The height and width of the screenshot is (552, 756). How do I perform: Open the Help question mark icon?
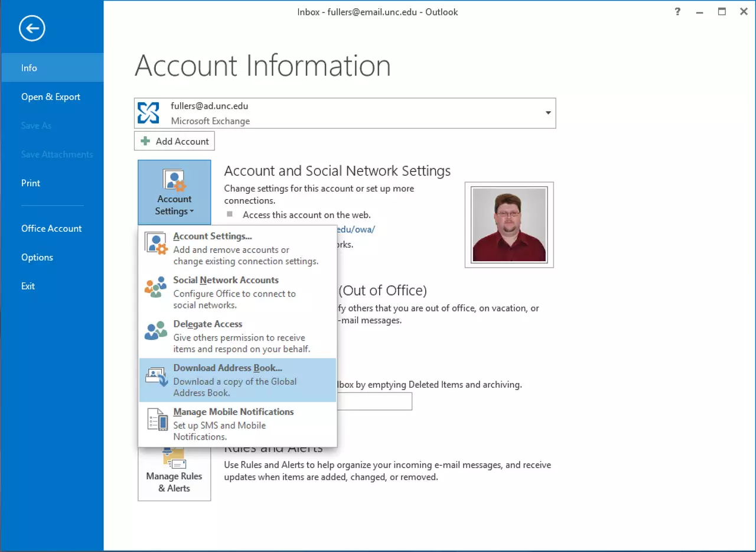click(677, 12)
